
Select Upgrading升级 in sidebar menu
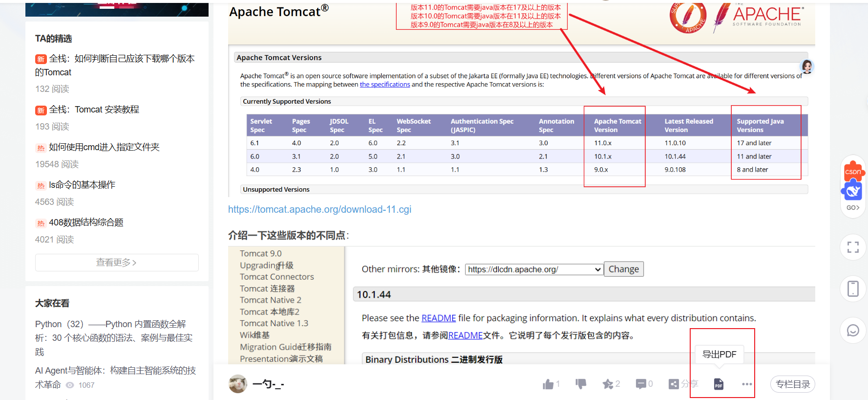(x=267, y=265)
